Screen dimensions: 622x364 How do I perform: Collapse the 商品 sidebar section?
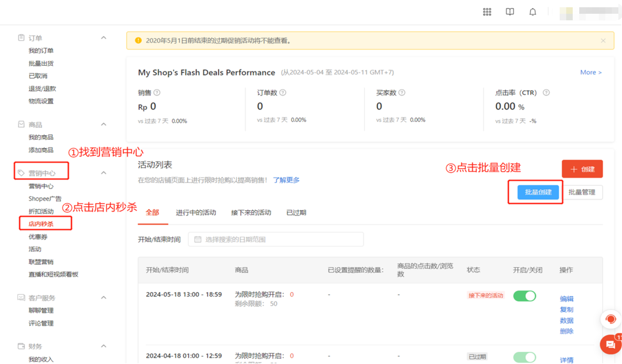pos(104,124)
